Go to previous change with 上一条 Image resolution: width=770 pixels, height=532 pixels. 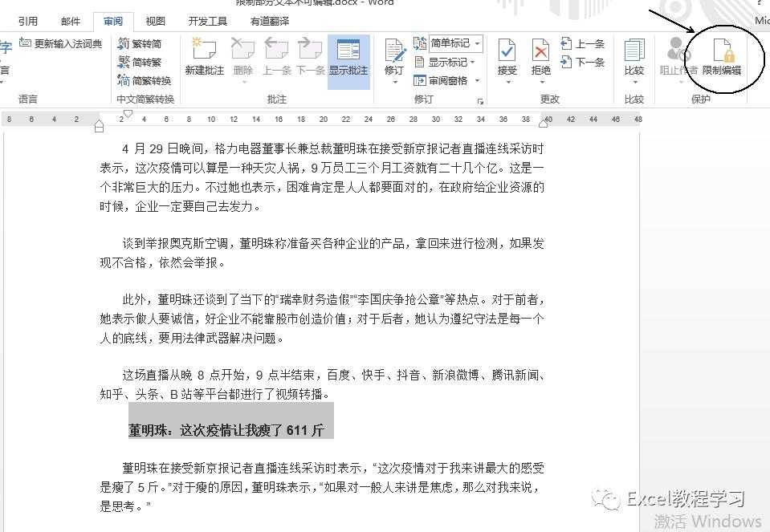click(x=582, y=43)
